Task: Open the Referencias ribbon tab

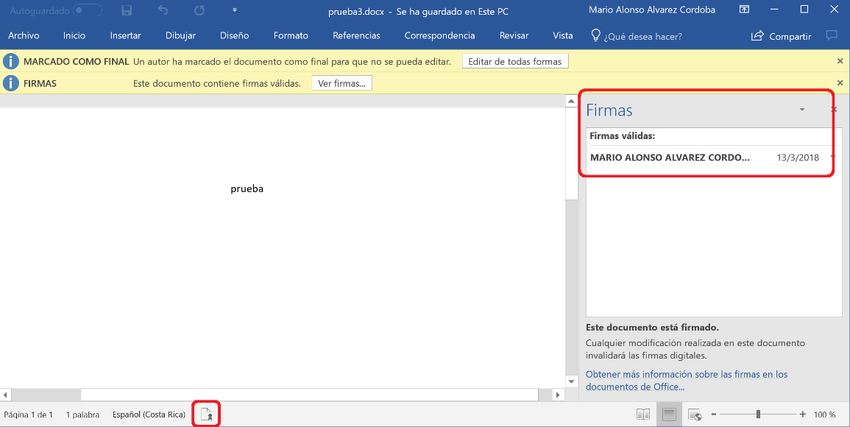Action: tap(356, 36)
